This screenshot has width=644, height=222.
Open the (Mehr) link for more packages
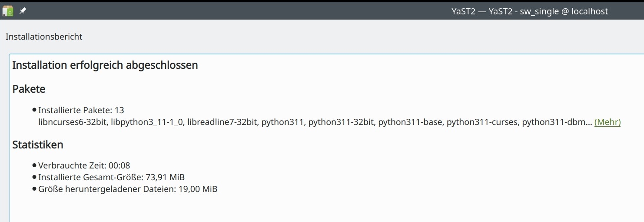[x=607, y=122]
